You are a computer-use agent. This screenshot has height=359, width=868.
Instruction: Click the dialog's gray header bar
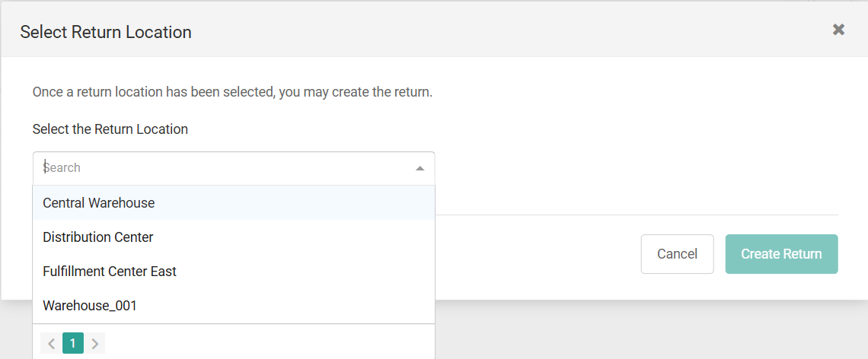(x=495, y=30)
